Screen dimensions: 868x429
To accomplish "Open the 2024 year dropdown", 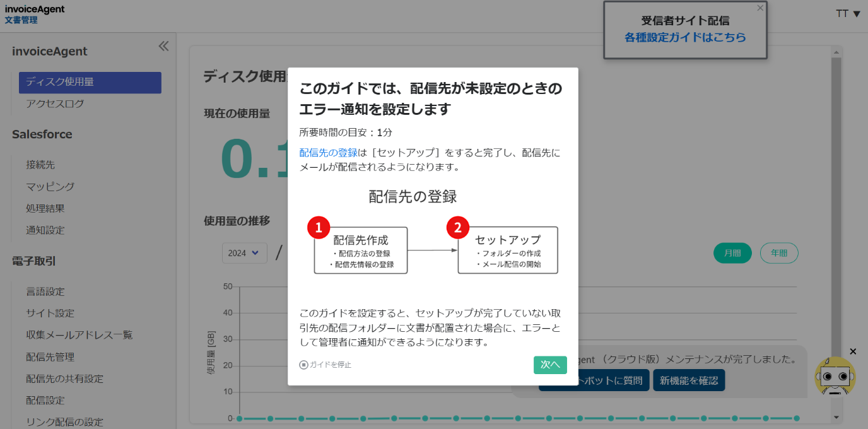I will point(244,253).
